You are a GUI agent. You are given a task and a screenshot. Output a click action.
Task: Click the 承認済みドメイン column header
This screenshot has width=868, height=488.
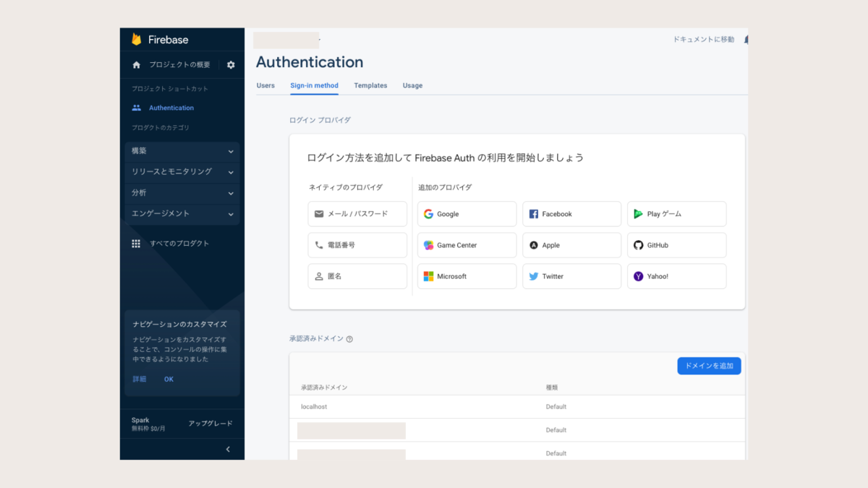324,388
